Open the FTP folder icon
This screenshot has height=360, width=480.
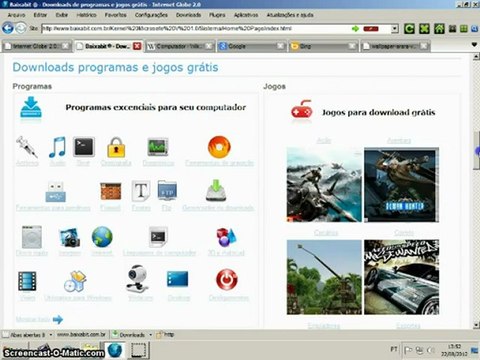(x=167, y=190)
